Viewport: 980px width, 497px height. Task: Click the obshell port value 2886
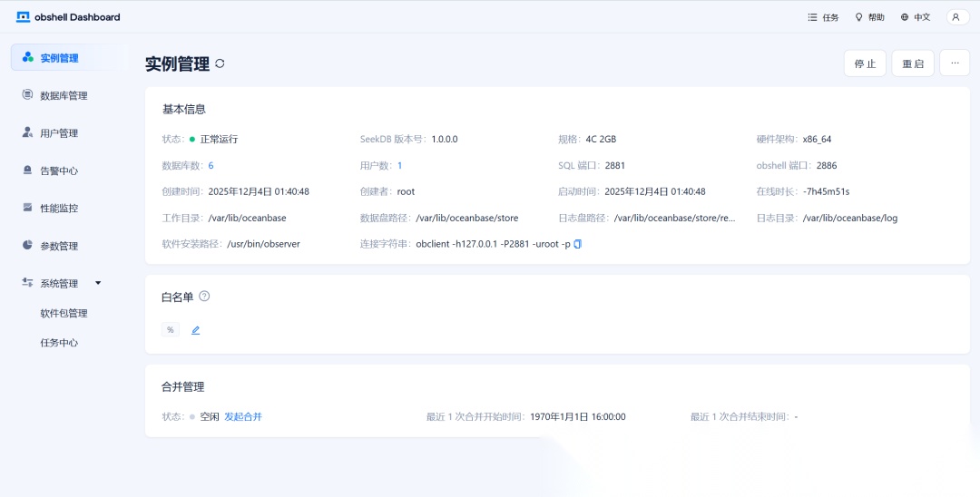[x=827, y=165]
